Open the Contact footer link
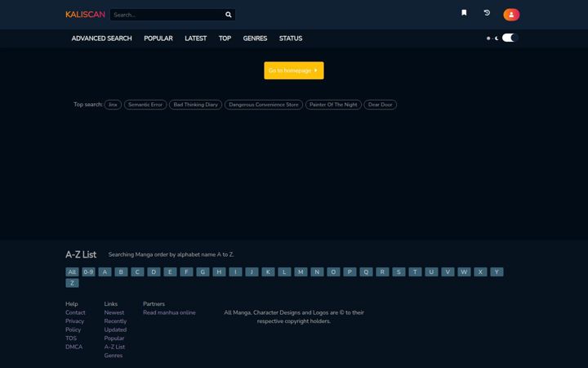 (75, 312)
